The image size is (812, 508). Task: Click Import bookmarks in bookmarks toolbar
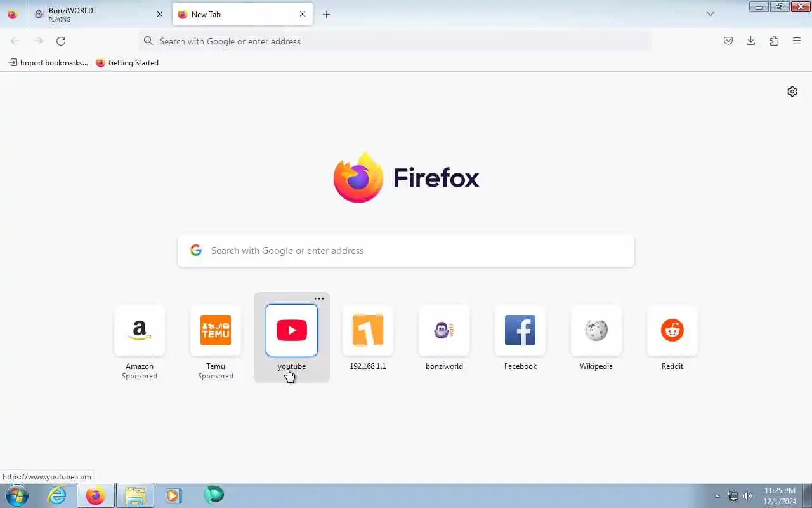pyautogui.click(x=48, y=63)
